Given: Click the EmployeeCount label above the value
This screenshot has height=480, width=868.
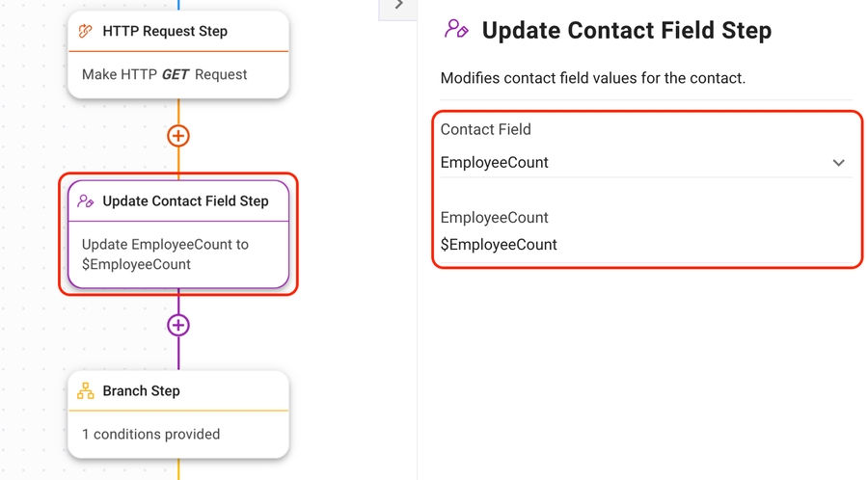Looking at the screenshot, I should tap(494, 218).
